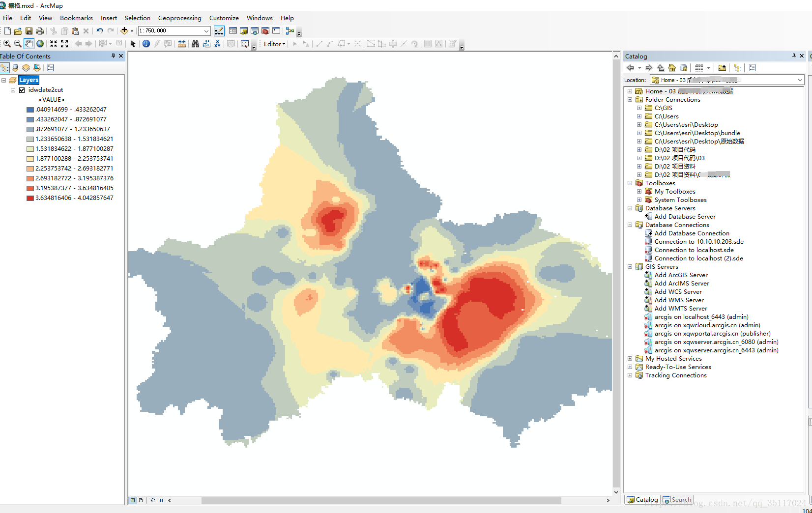Select the Zoom Out tool
Viewport: 812px width, 513px height.
coord(18,44)
